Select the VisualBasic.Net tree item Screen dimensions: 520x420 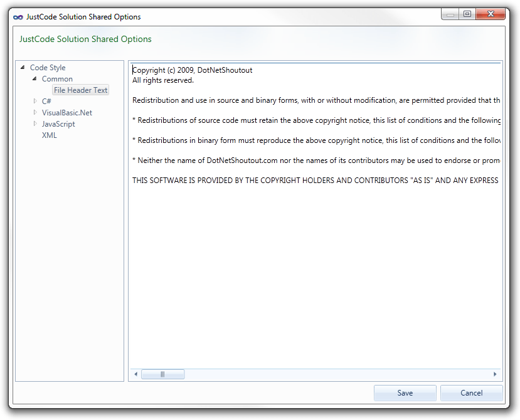point(67,113)
